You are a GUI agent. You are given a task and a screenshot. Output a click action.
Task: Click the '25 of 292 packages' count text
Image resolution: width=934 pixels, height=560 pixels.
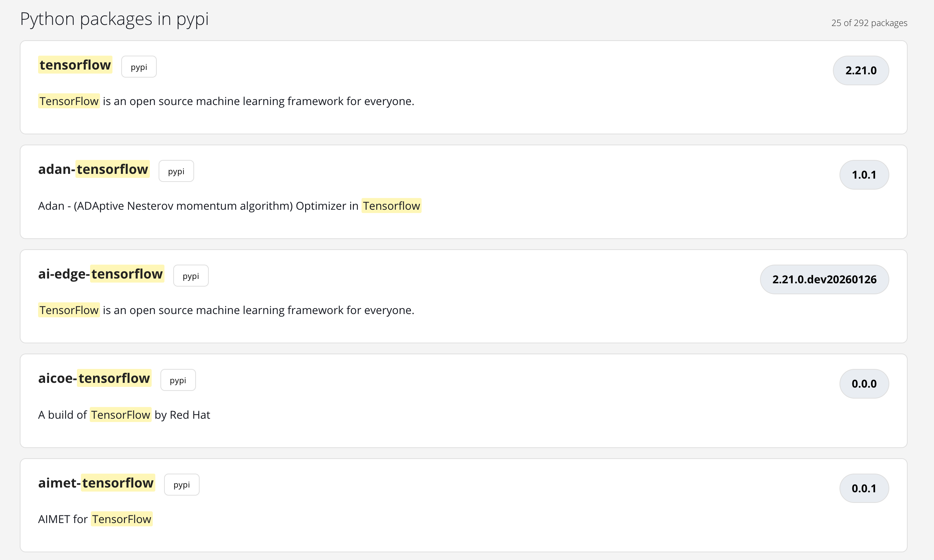tap(869, 23)
